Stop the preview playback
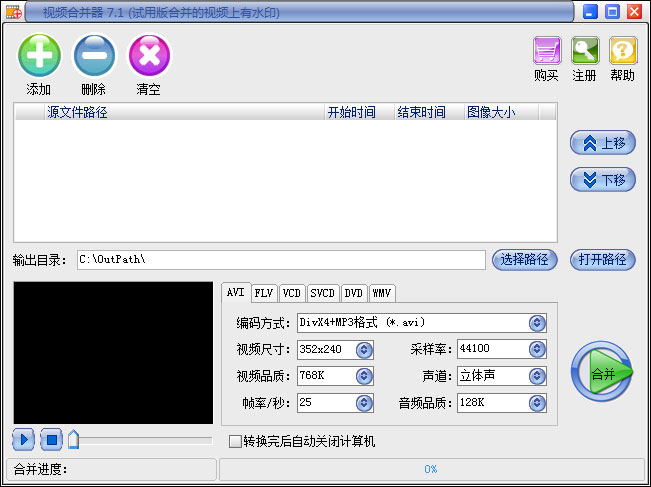651x487 pixels. pos(51,440)
